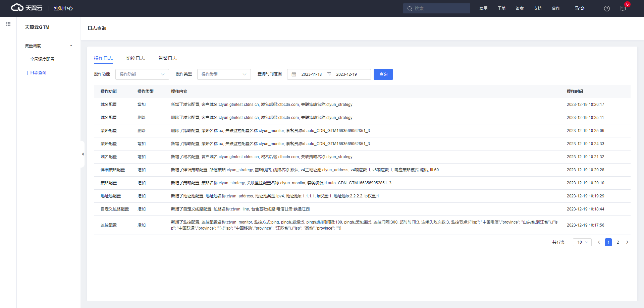The width and height of the screenshot is (644, 308).
Task: Open the 操作类型 dropdown
Action: (224, 74)
